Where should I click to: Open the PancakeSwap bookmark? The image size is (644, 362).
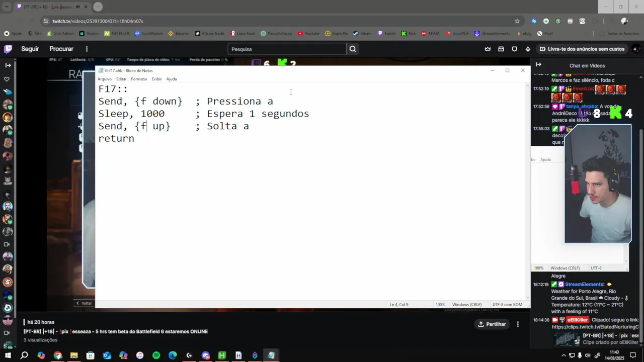click(276, 34)
